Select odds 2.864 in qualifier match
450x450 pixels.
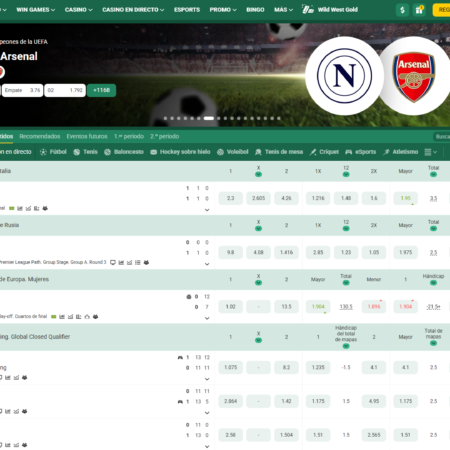(230, 401)
